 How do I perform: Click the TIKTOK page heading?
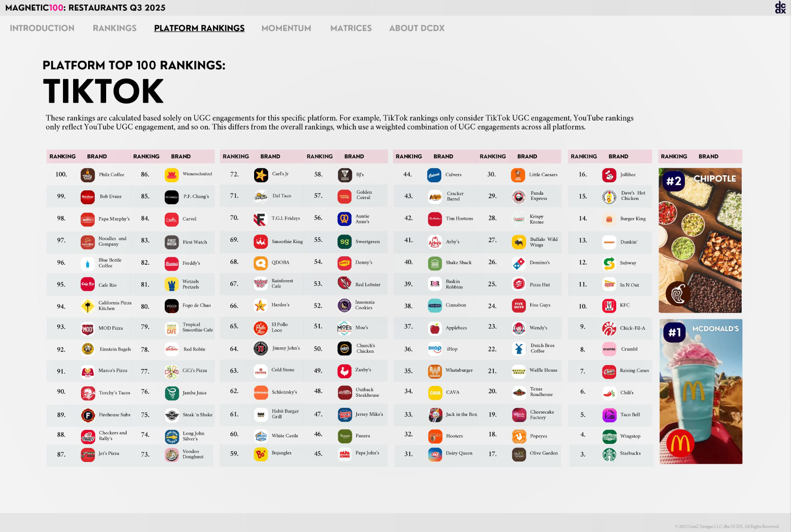[x=103, y=91]
